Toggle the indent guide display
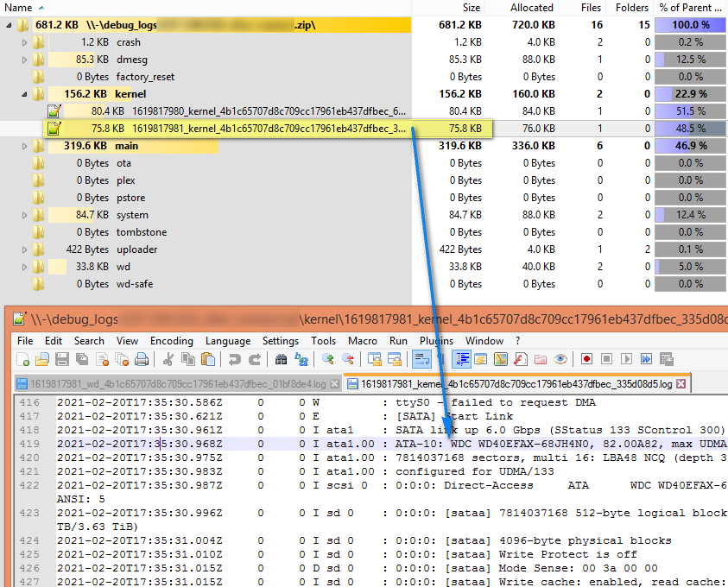Image resolution: width=728 pixels, height=587 pixels. tap(461, 359)
